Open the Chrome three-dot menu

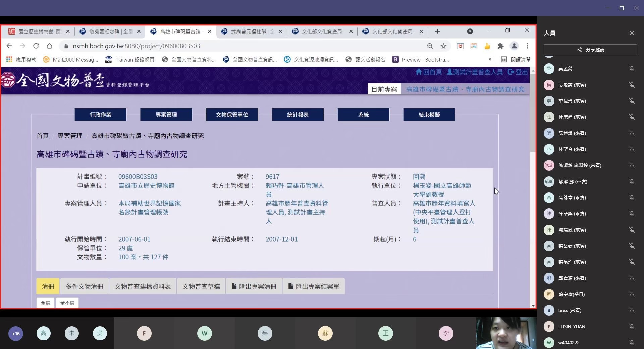527,46
